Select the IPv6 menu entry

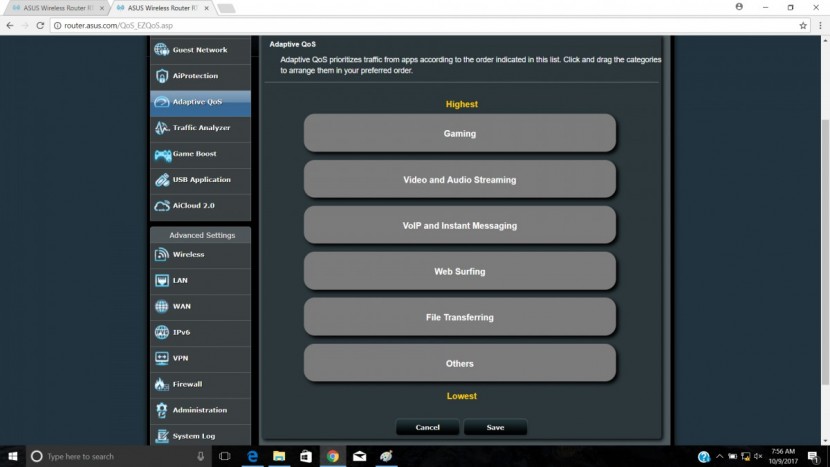pyautogui.click(x=181, y=333)
